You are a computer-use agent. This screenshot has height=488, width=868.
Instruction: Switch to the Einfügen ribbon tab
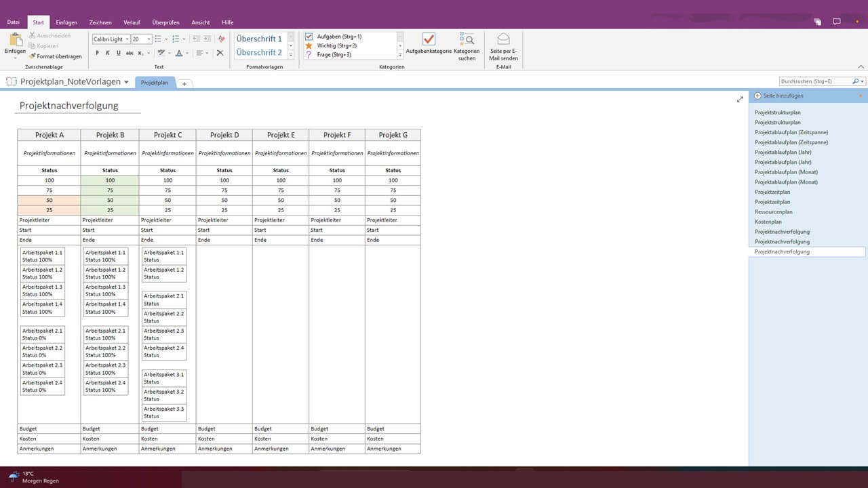(66, 21)
